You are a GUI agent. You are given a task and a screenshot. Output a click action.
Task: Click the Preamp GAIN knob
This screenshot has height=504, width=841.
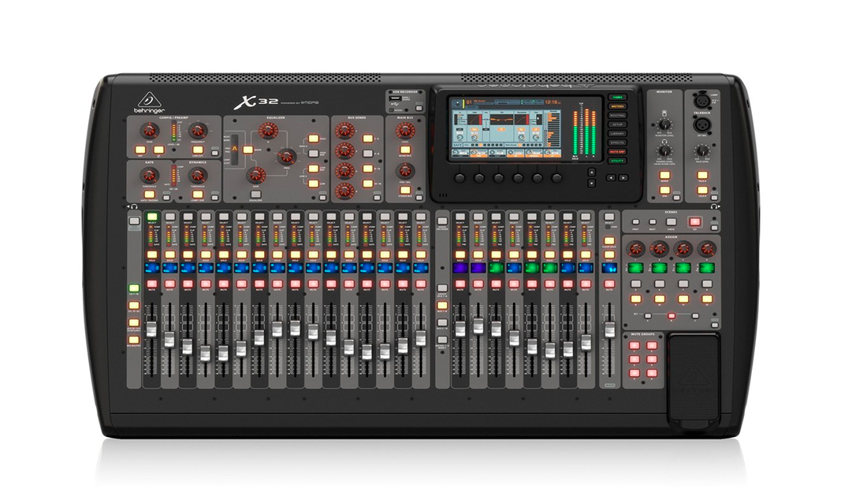pos(150,130)
